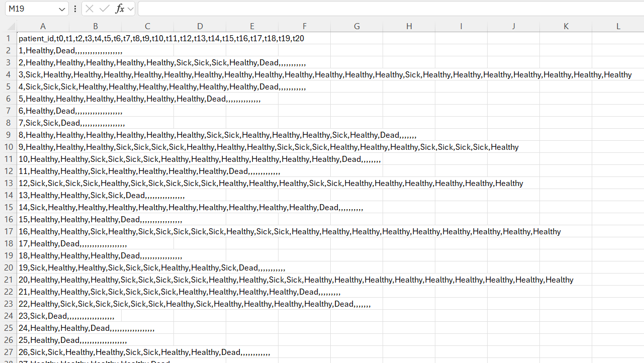
Task: Click the formula bar Cancel X icon
Action: pos(89,9)
